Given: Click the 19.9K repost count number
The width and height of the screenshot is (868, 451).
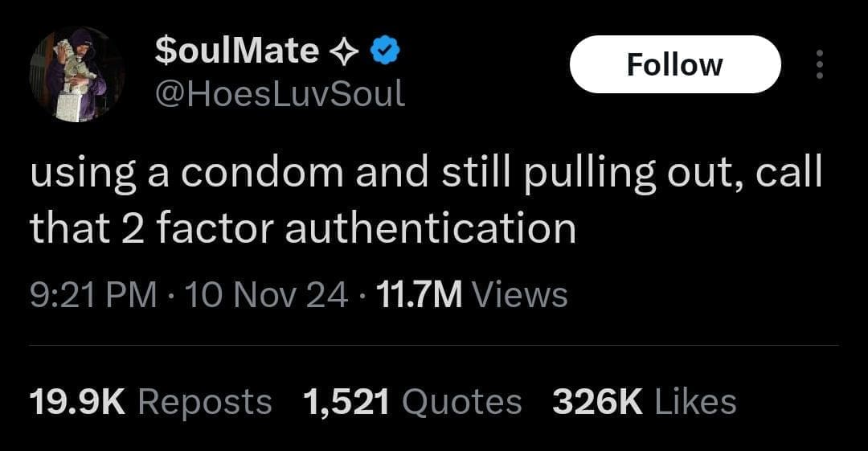Looking at the screenshot, I should tap(77, 402).
